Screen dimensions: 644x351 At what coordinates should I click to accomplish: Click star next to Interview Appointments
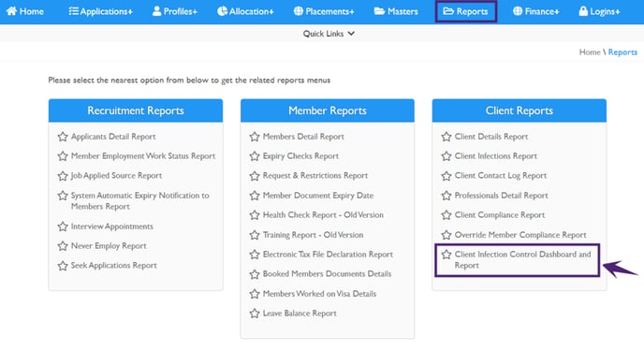[63, 227]
